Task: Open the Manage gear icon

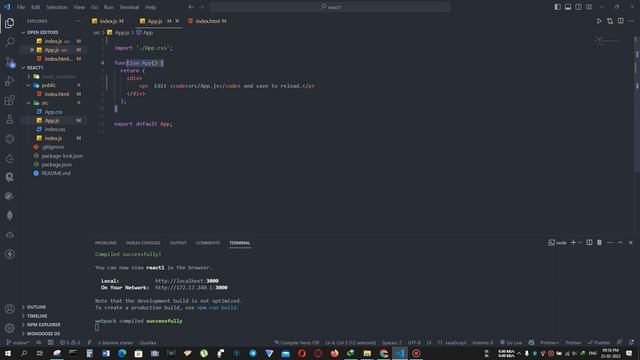Action: (x=9, y=328)
